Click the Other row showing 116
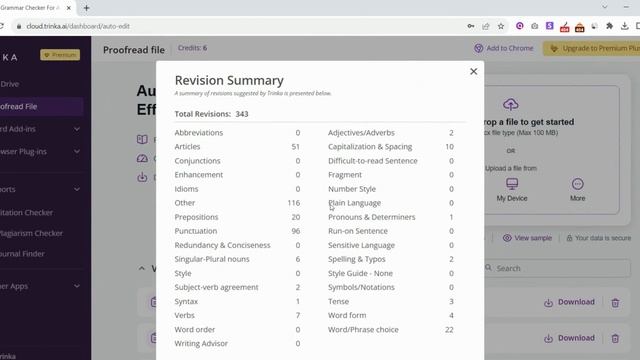The height and width of the screenshot is (360, 640). (237, 203)
